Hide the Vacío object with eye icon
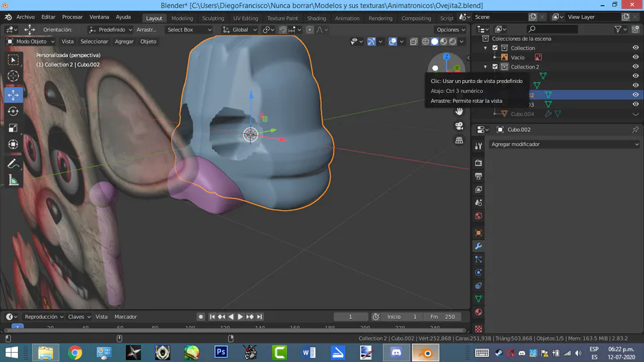The height and width of the screenshot is (362, 644). point(635,57)
